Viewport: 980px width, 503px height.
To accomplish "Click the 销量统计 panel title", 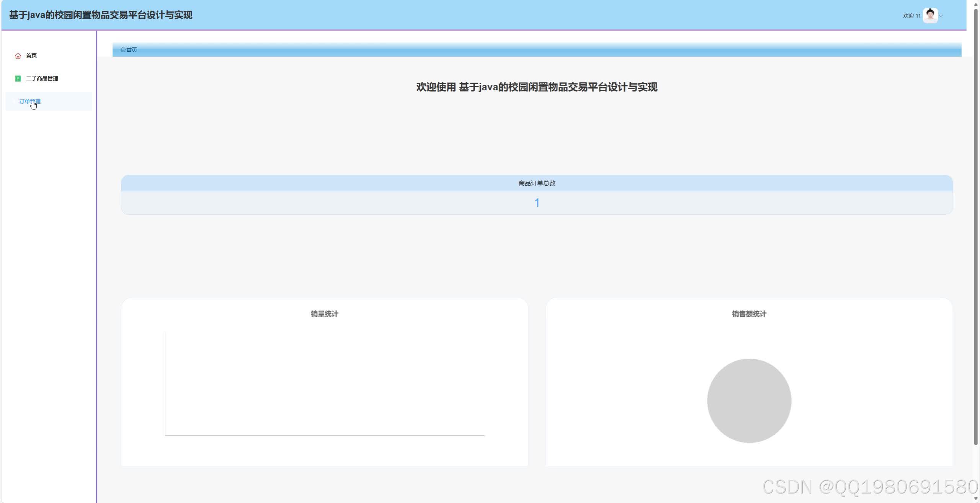I will (x=324, y=314).
